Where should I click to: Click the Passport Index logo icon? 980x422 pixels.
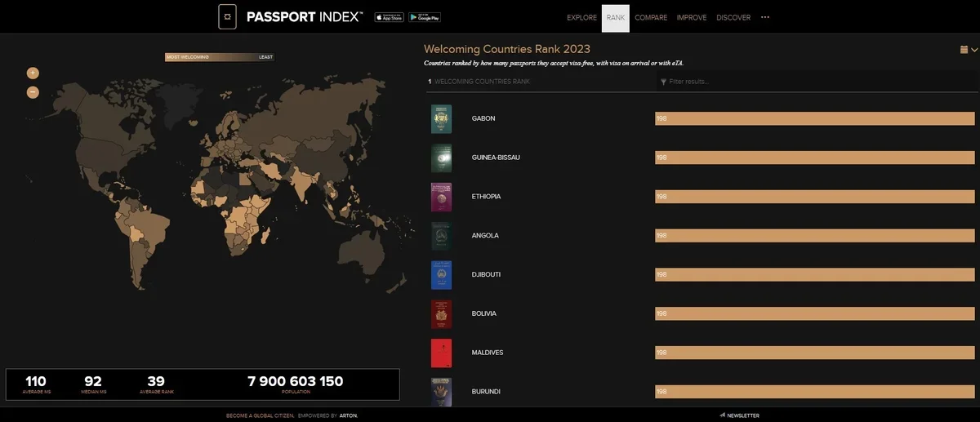coord(228,17)
